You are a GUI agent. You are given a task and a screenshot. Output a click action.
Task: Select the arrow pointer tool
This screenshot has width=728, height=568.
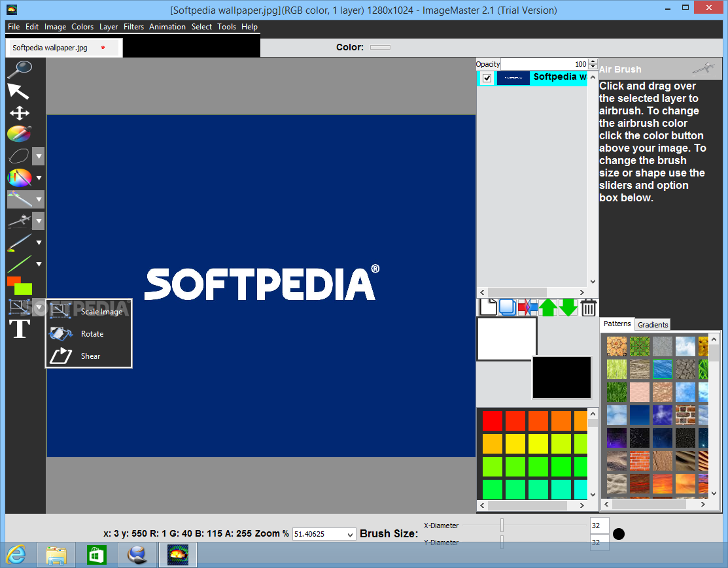(x=18, y=91)
